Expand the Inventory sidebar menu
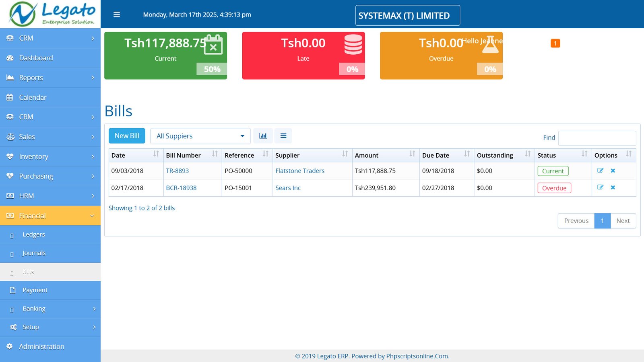Screen dimensions: 644x362 (50, 156)
